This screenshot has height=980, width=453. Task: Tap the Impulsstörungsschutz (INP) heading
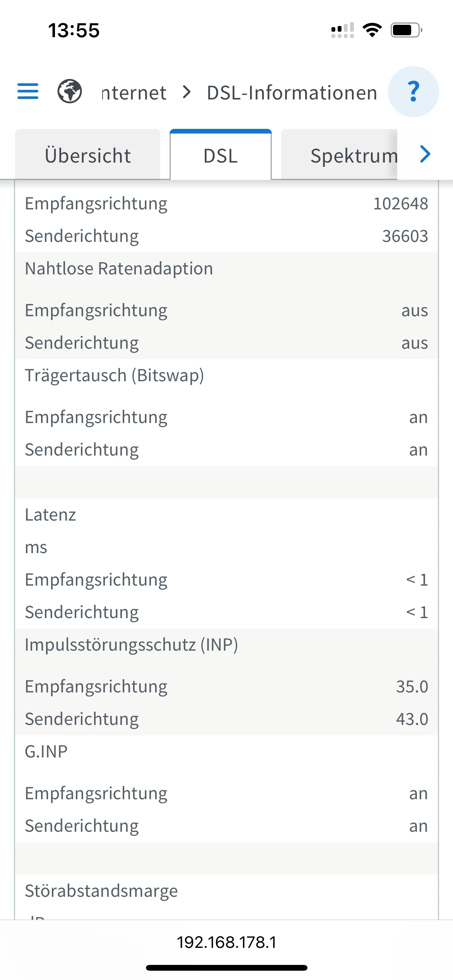coord(131,645)
